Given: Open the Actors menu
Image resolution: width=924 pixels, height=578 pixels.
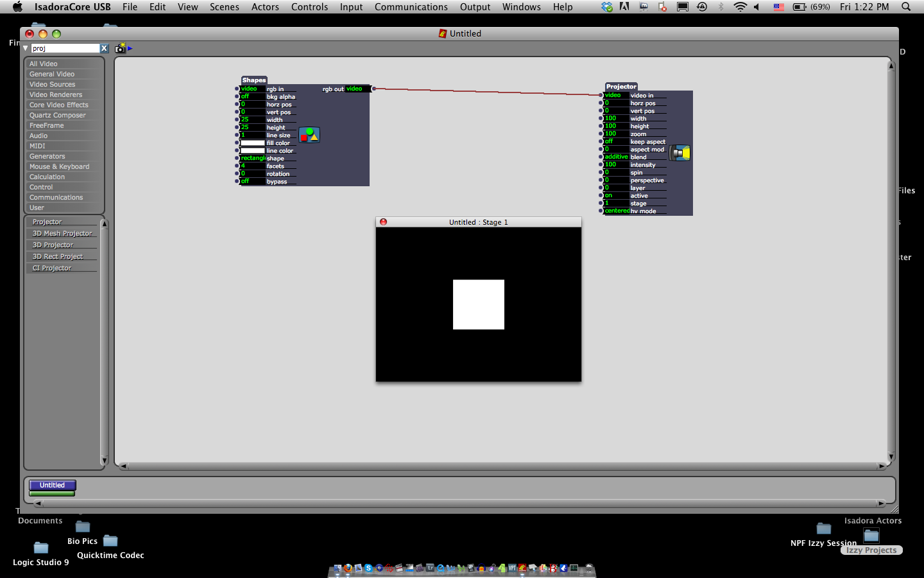Looking at the screenshot, I should tap(265, 7).
